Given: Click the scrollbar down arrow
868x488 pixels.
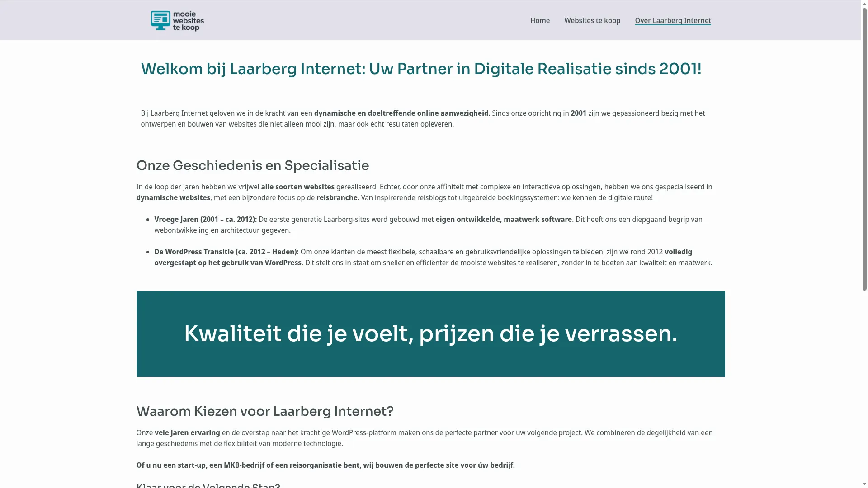Looking at the screenshot, I should click(x=864, y=484).
